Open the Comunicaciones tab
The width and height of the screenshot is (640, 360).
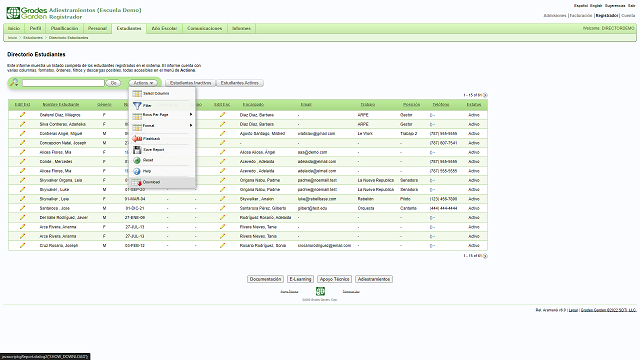[x=204, y=28]
